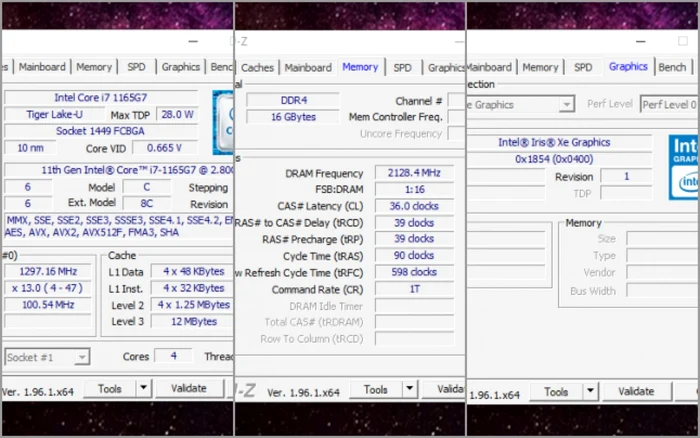Click the Ext. Model value '8C'

(147, 204)
